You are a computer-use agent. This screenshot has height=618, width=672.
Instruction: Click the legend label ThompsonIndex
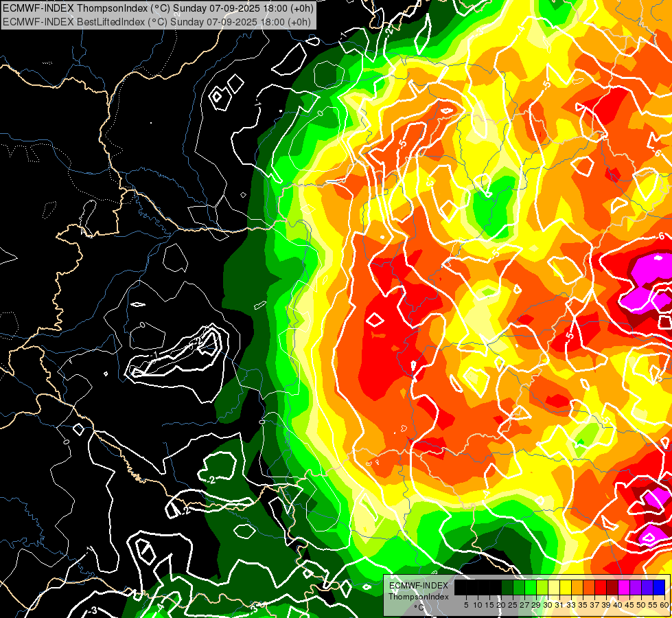419,597
